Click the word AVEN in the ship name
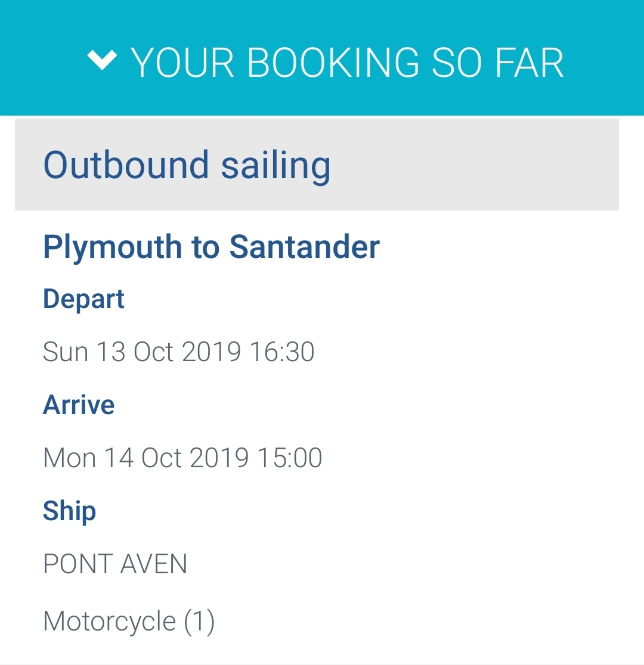 coord(154,564)
